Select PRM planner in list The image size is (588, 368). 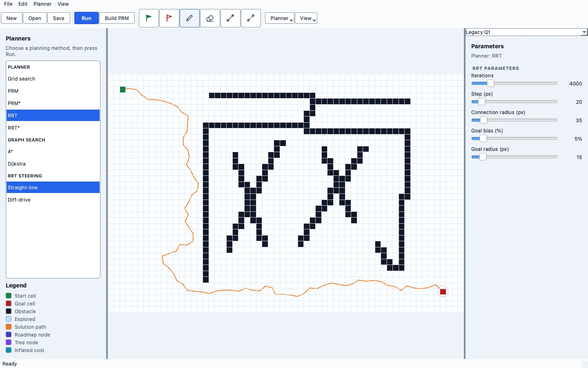click(53, 91)
